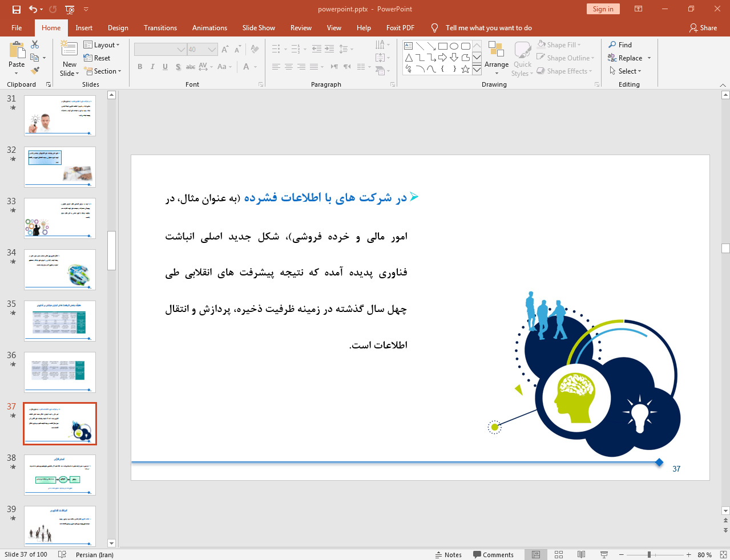Open the font size dropdown
The image size is (730, 560).
click(x=212, y=50)
